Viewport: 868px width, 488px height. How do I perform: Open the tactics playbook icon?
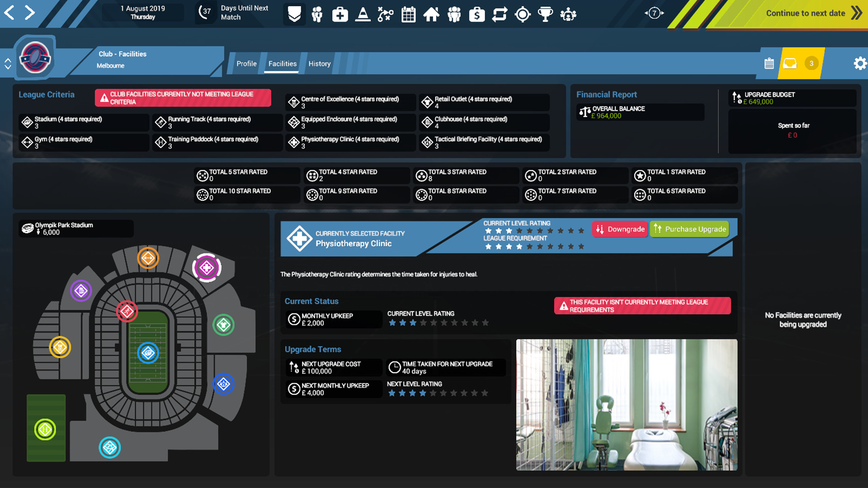385,14
